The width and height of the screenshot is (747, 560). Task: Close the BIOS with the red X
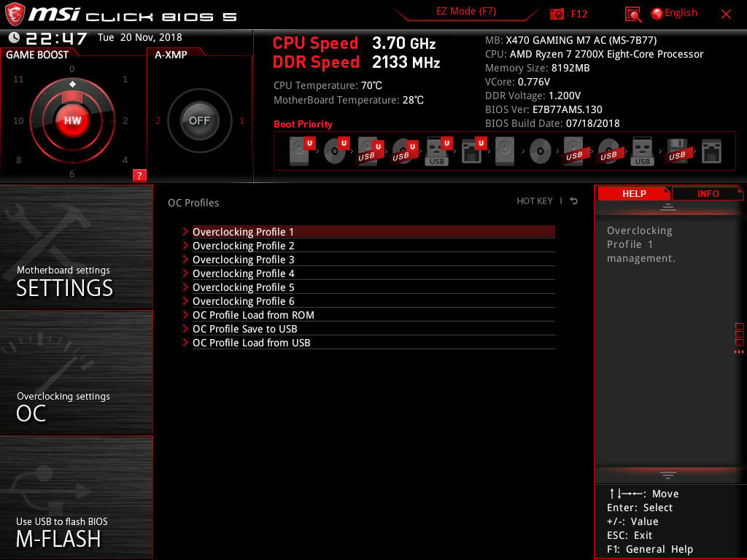726,15
